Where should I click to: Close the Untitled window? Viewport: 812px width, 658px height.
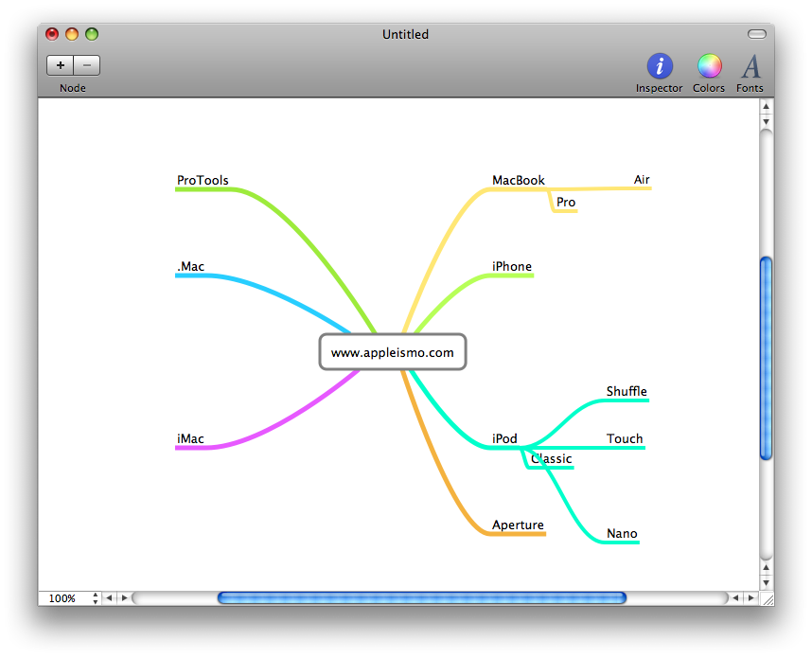coord(52,34)
